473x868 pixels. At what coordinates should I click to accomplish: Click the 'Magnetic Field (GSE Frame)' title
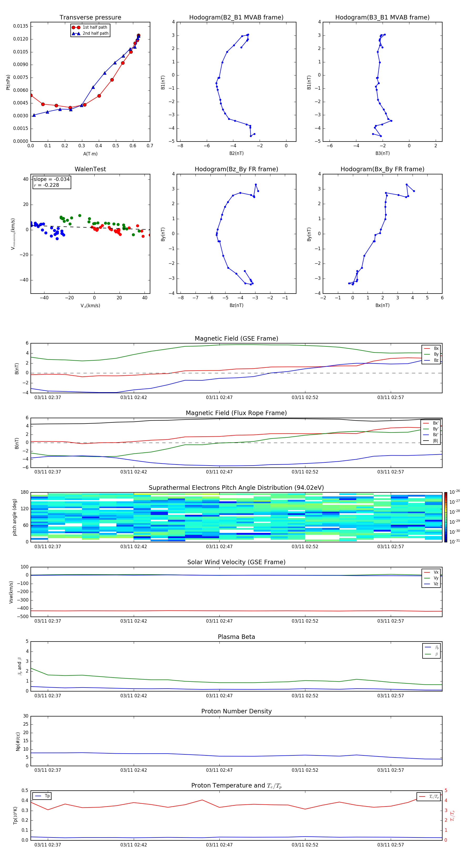tap(236, 339)
